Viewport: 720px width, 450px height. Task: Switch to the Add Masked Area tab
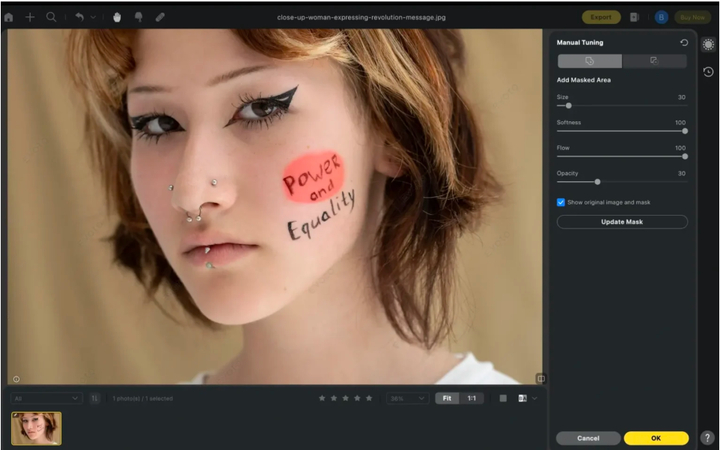[590, 61]
